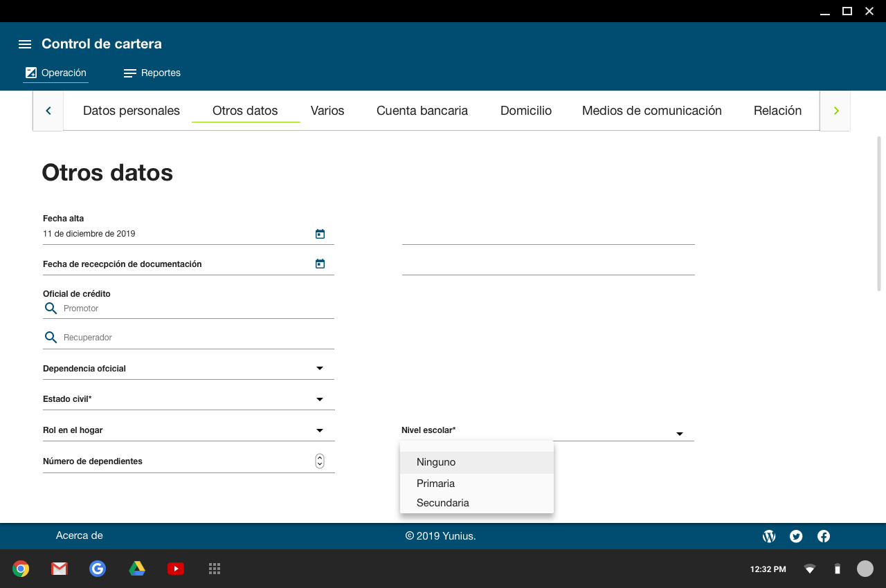Viewport: 886px width, 588px height.
Task: Switch to the Domicilio tab
Action: pyautogui.click(x=526, y=111)
